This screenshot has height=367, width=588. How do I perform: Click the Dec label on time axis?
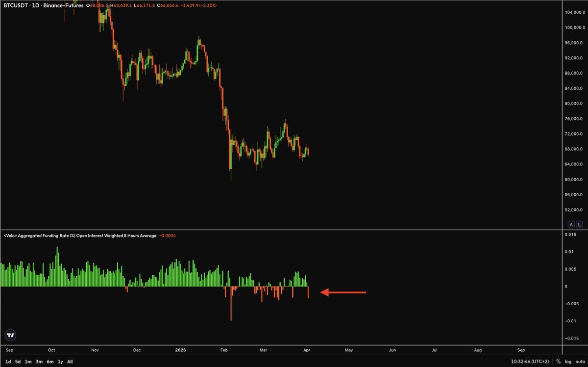[x=137, y=350]
